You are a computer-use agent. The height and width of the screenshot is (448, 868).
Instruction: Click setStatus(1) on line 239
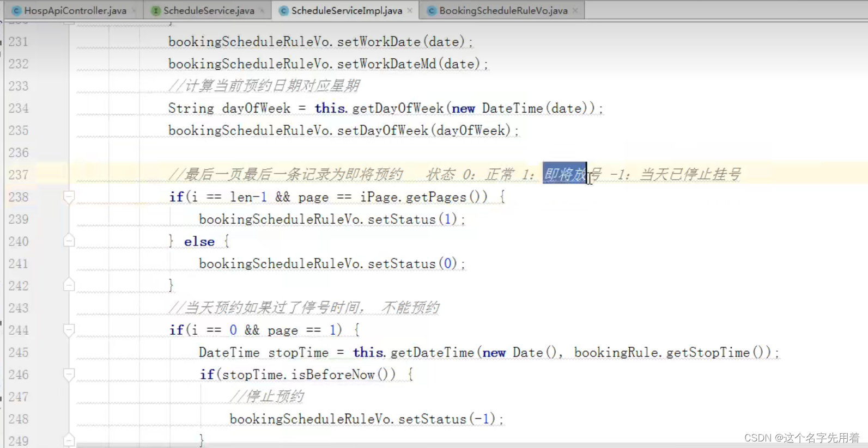pyautogui.click(x=412, y=219)
